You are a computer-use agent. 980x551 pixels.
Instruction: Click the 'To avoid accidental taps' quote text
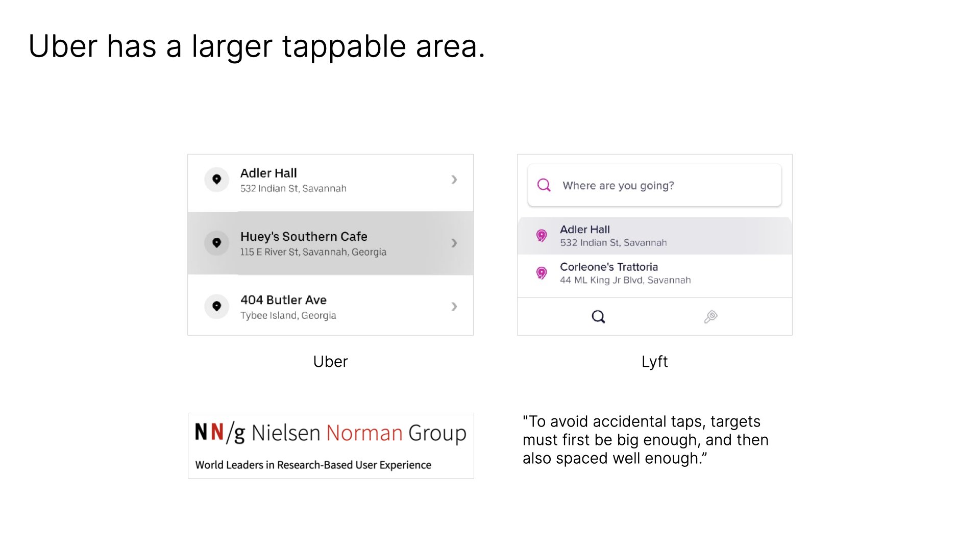[645, 440]
